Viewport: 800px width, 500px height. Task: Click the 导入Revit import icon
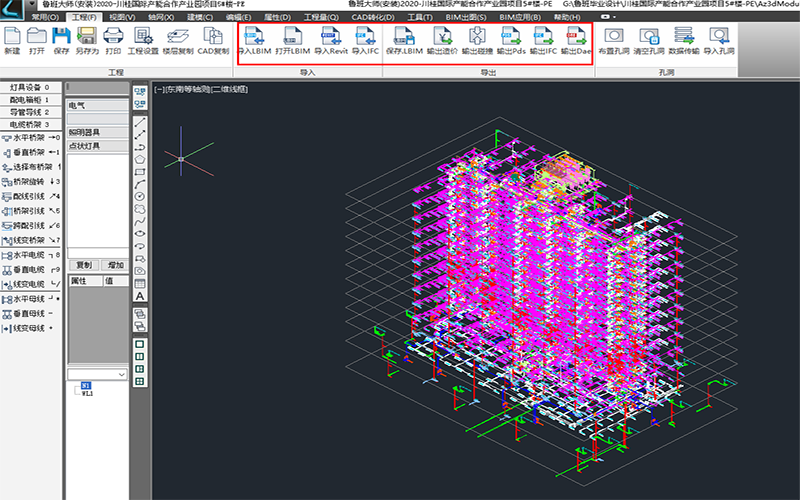pos(331,41)
